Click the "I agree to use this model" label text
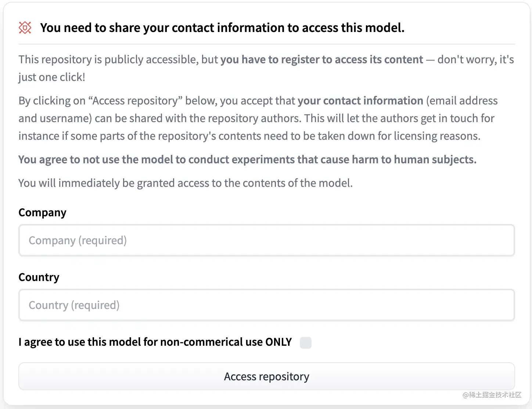This screenshot has width=532, height=409. pos(155,342)
